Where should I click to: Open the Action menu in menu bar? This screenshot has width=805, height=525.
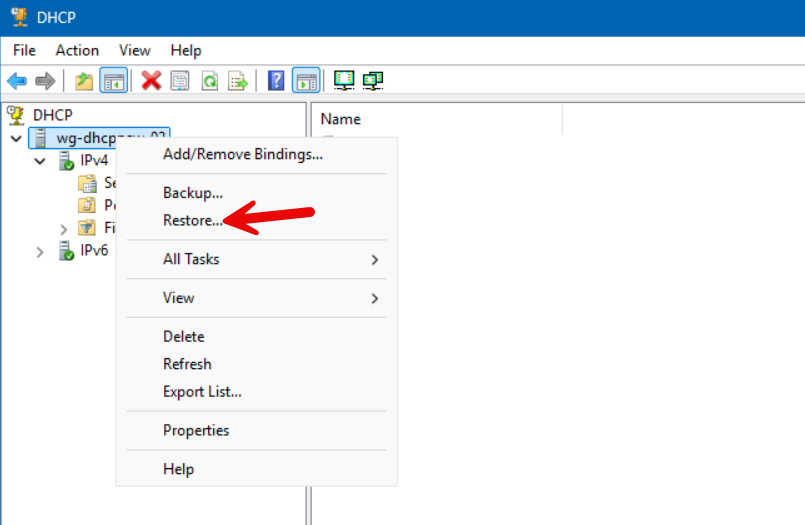coord(77,50)
